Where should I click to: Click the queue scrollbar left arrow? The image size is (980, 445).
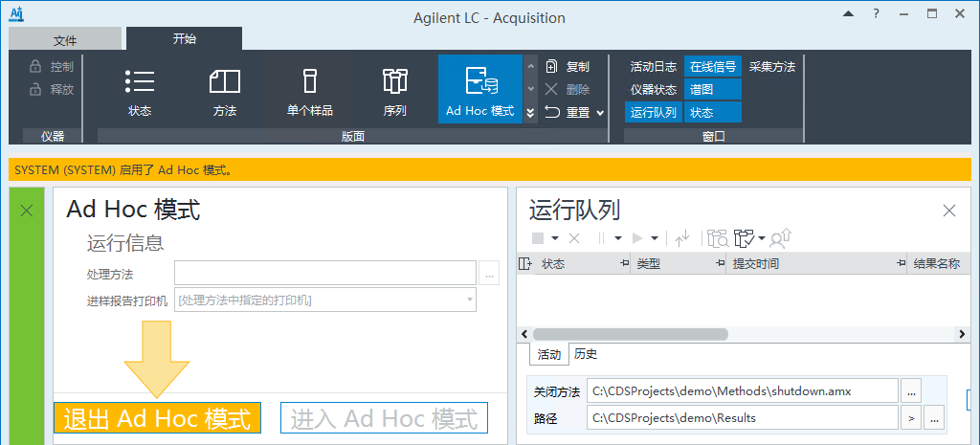coord(523,334)
